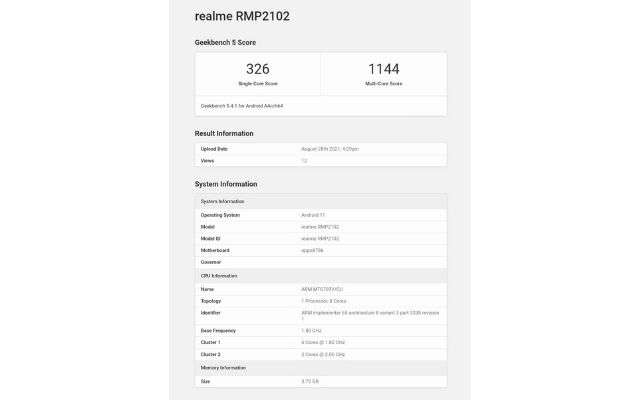640x400 pixels.
Task: Click the Geekbench 5.4.1 for Android version line
Action: [x=242, y=106]
